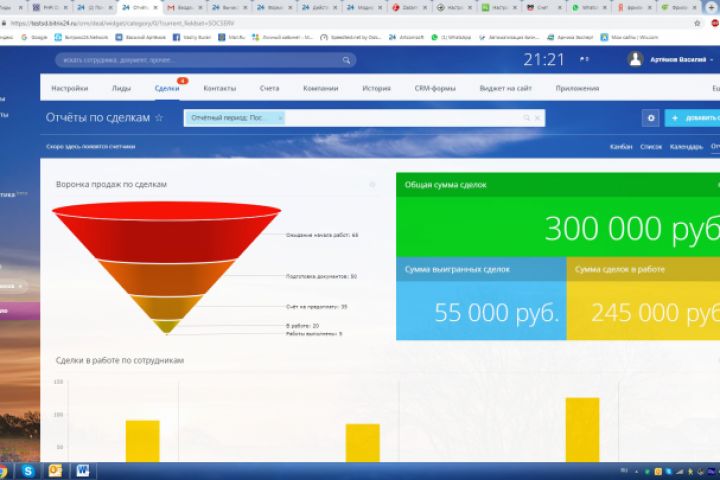Clear the filter field with its X icon
The height and width of the screenshot is (480, 720).
537,118
